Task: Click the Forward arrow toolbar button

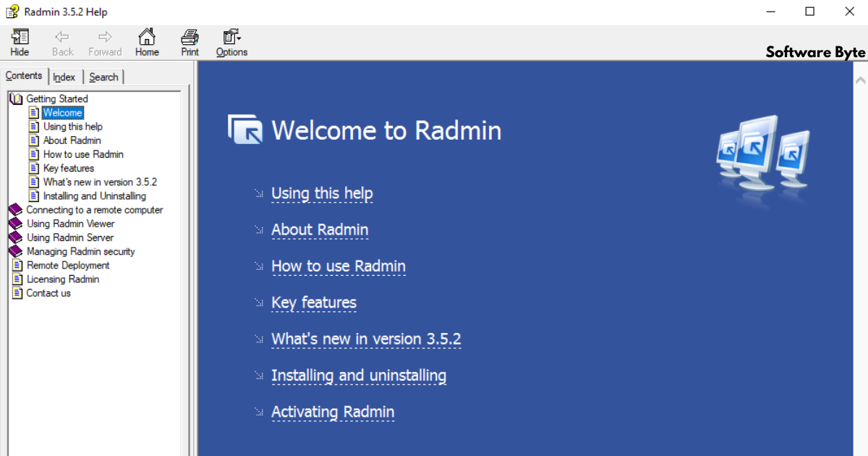Action: [x=105, y=43]
